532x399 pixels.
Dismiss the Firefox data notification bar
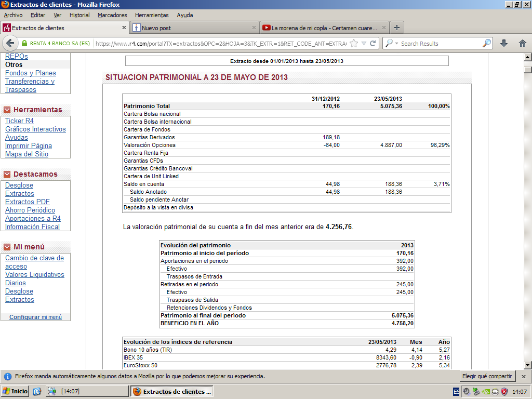click(x=524, y=377)
